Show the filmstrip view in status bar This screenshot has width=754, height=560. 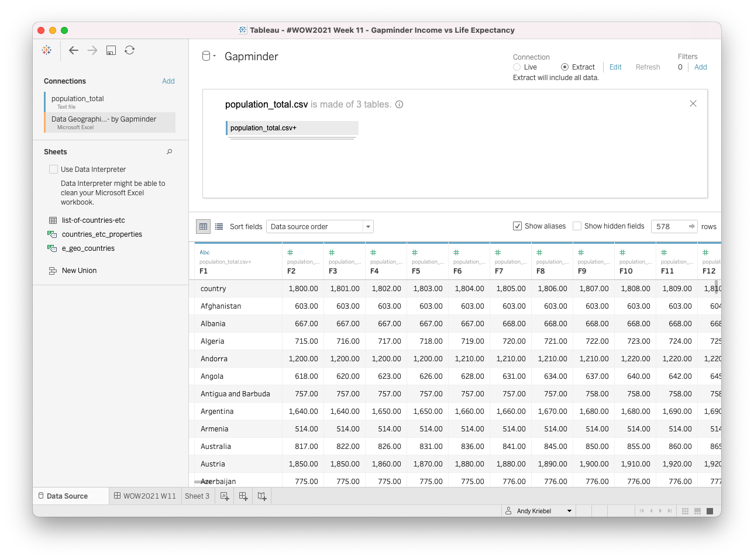coord(698,511)
